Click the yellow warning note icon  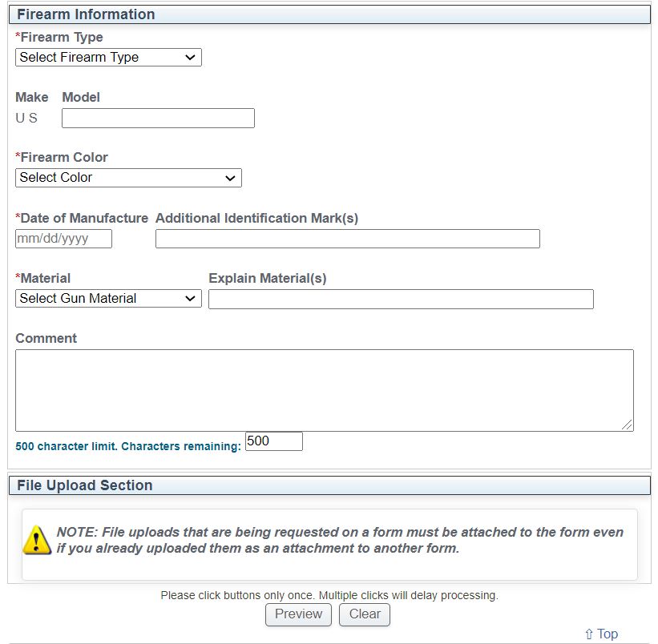(x=37, y=541)
